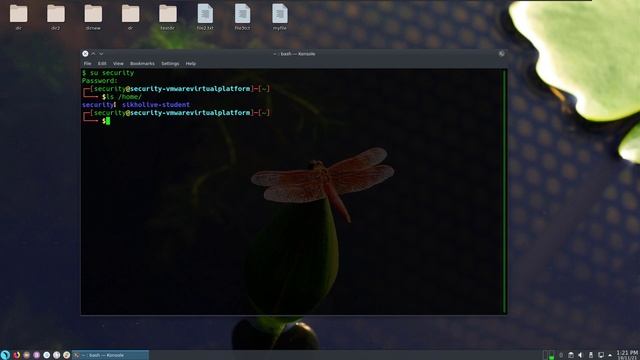Select the 'dir' folder on the desktop
640x360 pixels.
(18, 17)
